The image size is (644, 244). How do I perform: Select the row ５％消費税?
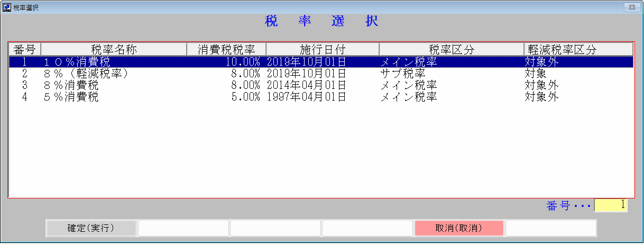point(321,97)
